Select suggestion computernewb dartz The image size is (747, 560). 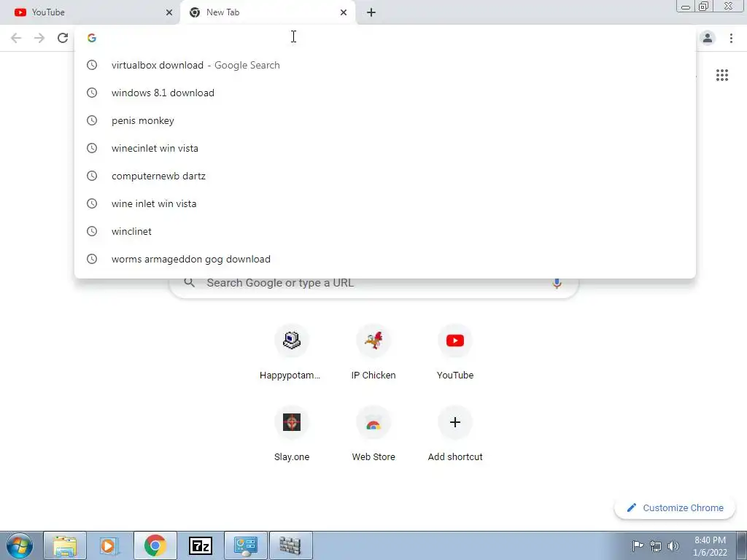click(x=385, y=176)
